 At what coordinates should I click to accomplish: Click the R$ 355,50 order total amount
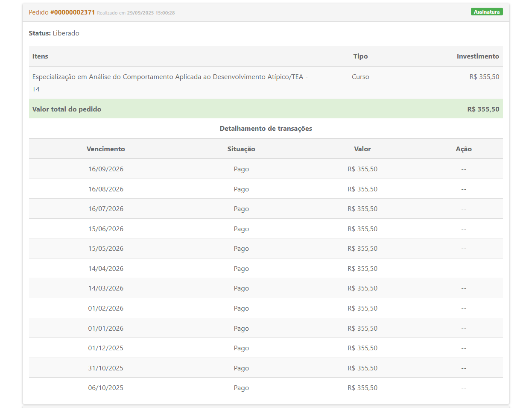pyautogui.click(x=483, y=109)
